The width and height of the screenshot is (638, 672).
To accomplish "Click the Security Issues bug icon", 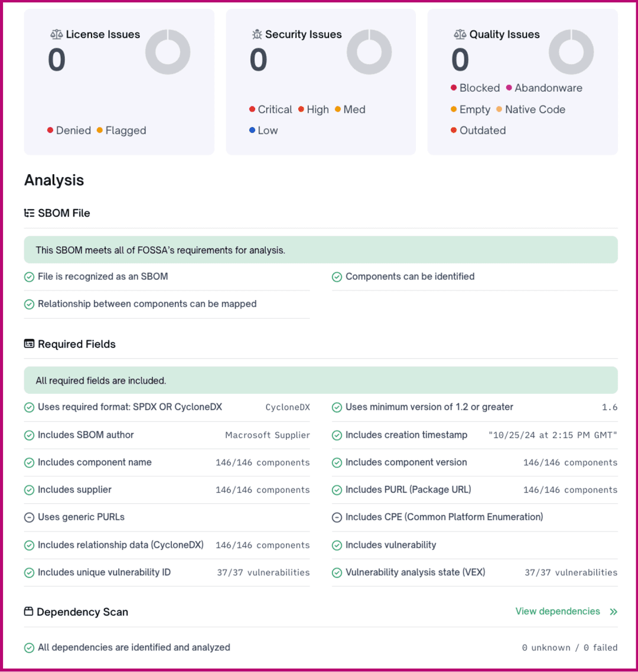I will (x=257, y=35).
